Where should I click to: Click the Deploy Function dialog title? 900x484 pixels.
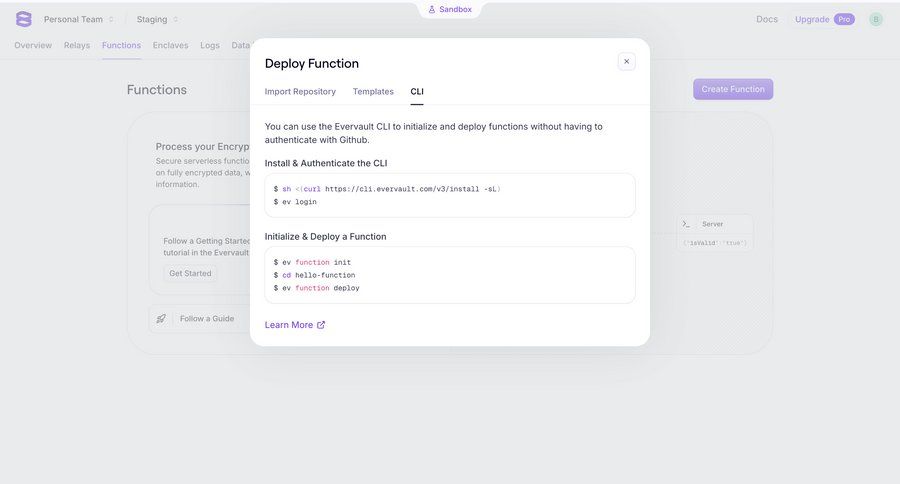pyautogui.click(x=312, y=64)
